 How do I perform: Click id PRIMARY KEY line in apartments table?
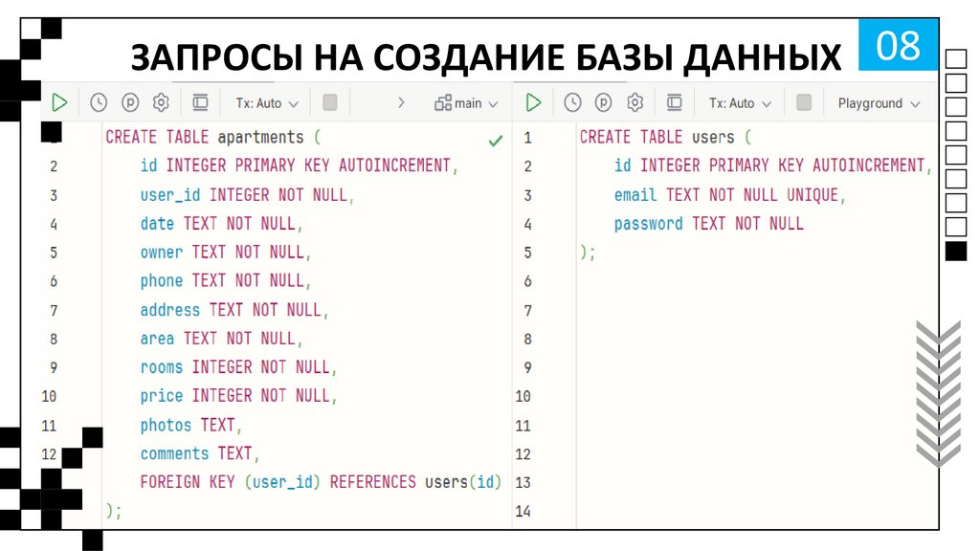pos(300,165)
